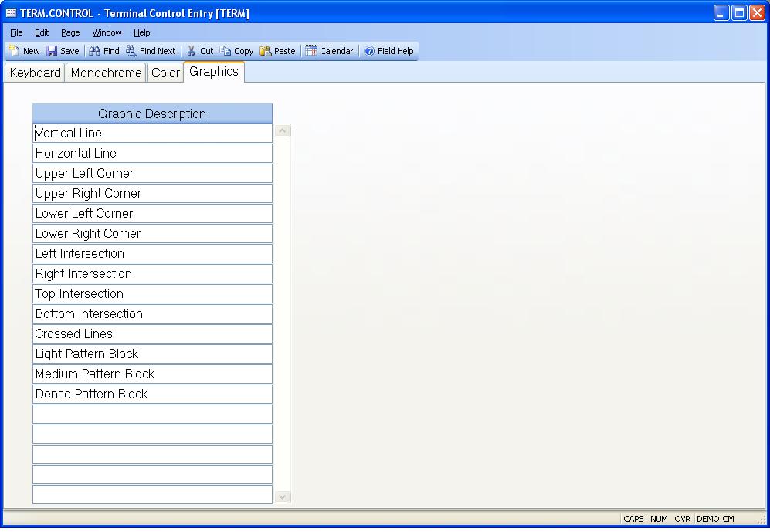Viewport: 770px width, 532px height.
Task: Open Find with the binoculars icon
Action: pos(95,51)
